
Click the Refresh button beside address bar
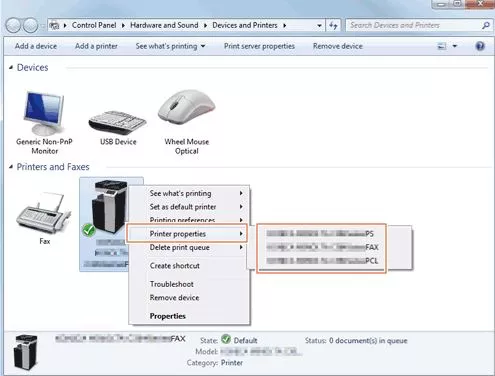(333, 25)
